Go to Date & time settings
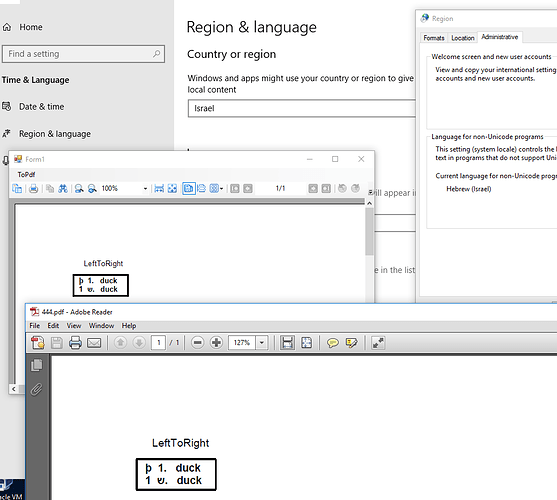 click(42, 107)
